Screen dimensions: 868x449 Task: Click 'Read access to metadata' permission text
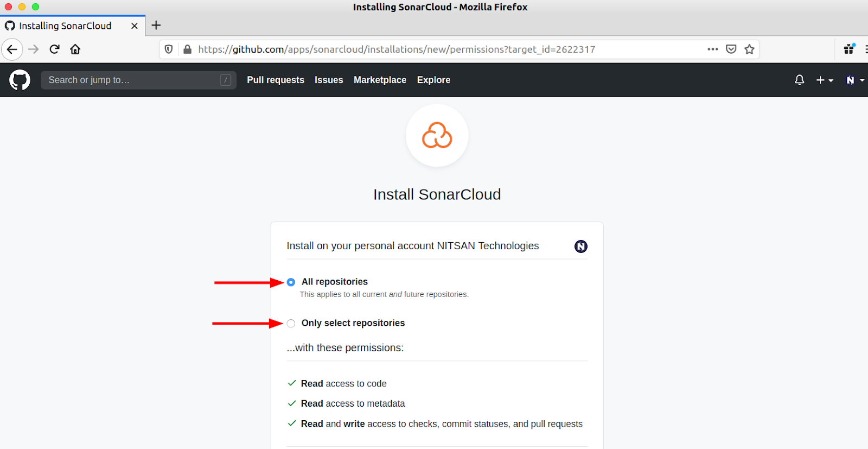(353, 404)
